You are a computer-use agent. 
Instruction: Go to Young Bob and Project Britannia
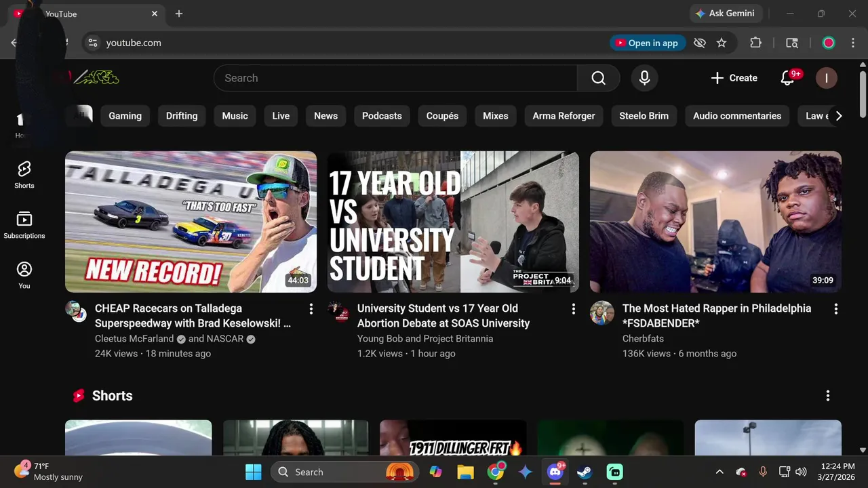(425, 339)
